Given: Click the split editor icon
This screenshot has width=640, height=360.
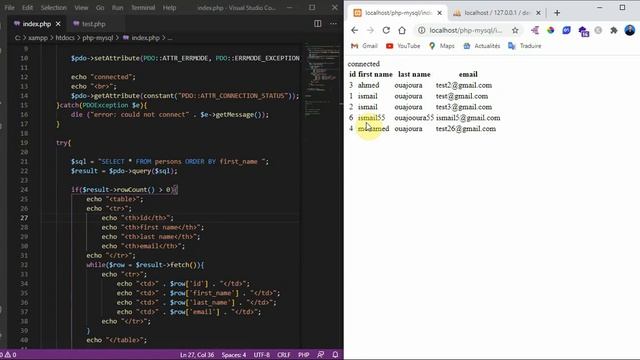Looking at the screenshot, I should pyautogui.click(x=318, y=24).
